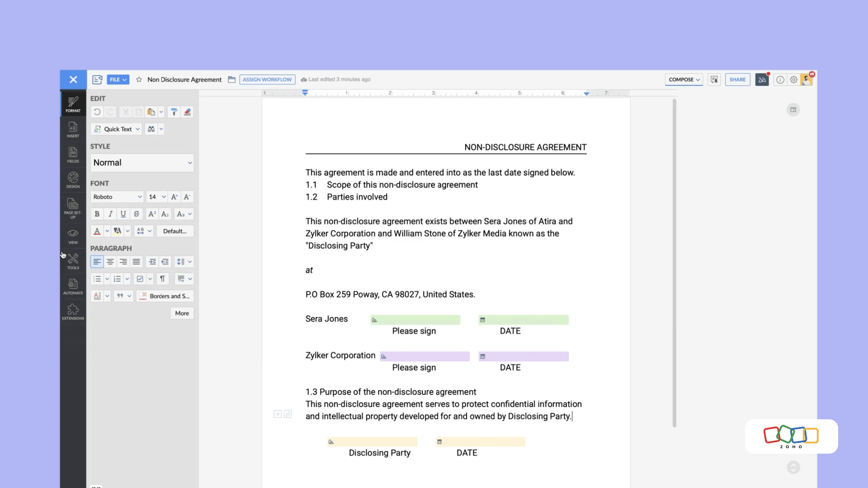Click the clear formatting eraser icon

[x=187, y=112]
